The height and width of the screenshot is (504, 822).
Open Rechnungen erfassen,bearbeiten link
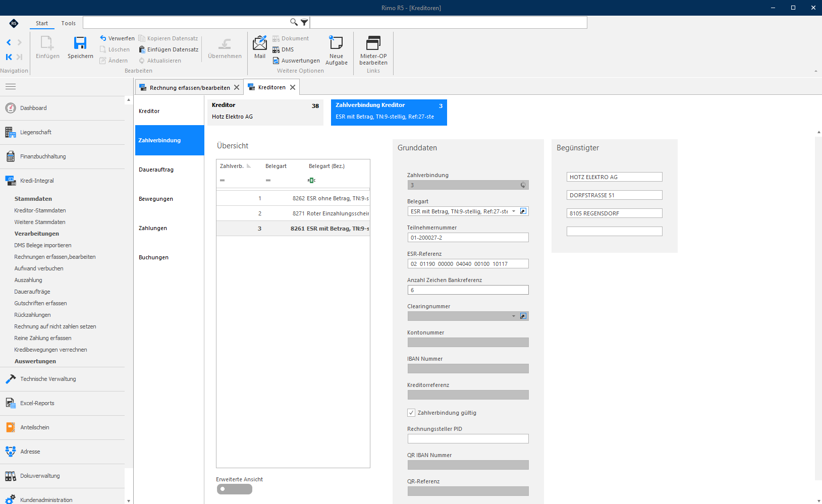point(55,257)
